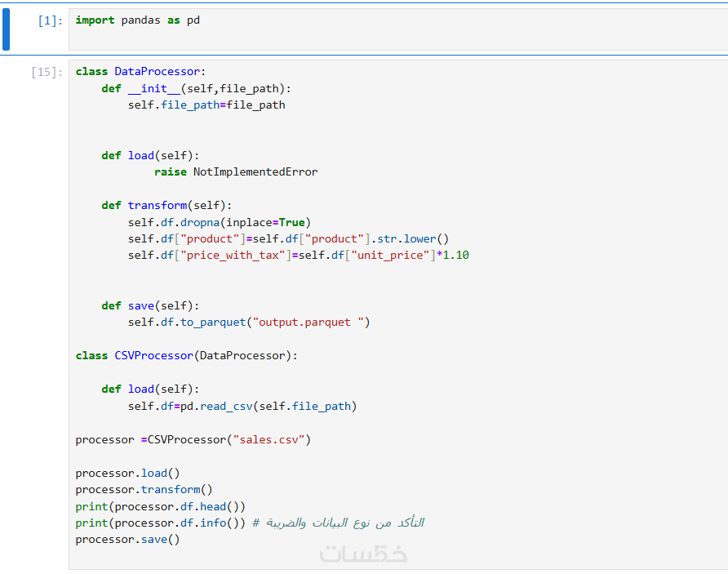Click the __init__ method definition
The height and width of the screenshot is (574, 728).
pyautogui.click(x=196, y=88)
